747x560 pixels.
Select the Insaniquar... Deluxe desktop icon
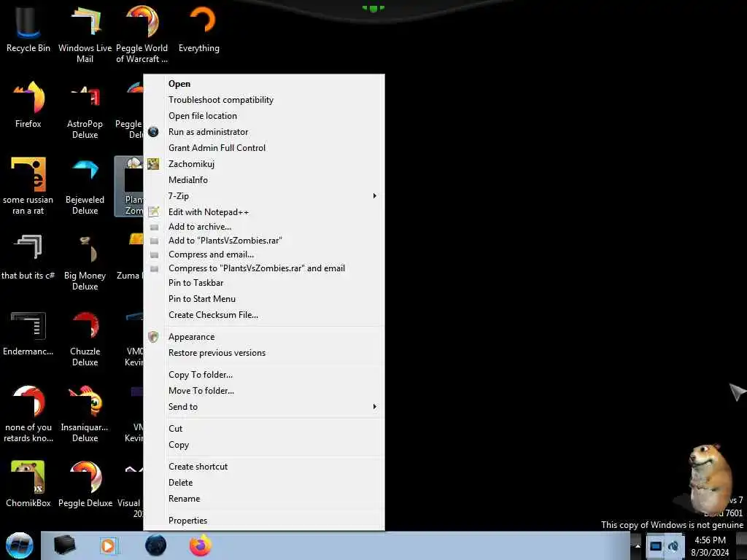[x=85, y=413]
